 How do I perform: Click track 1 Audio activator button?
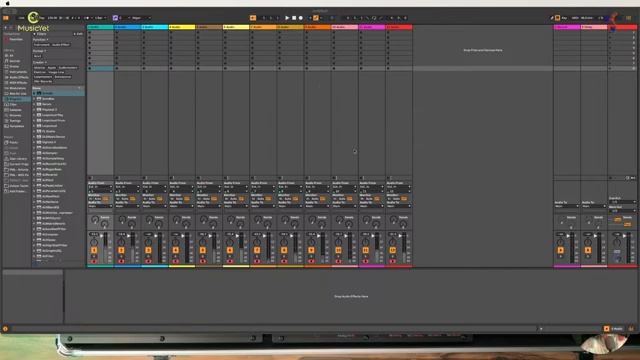point(94,250)
